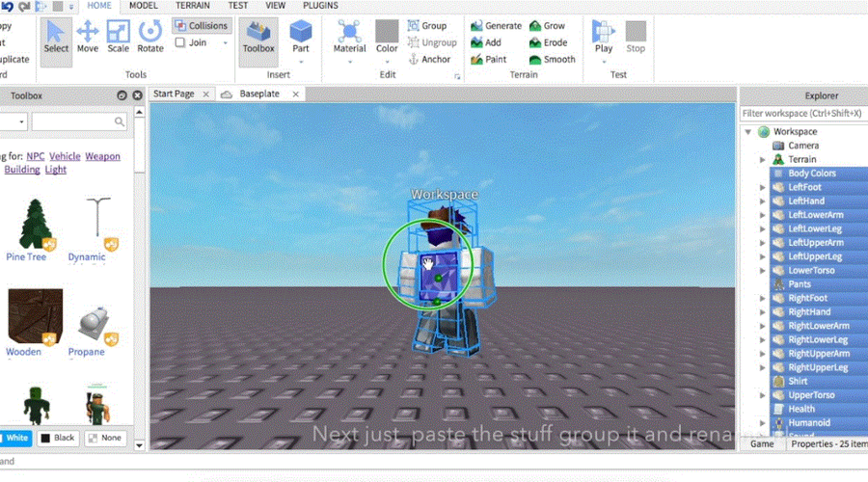
Task: Open dropdown arrow below Part
Action: (301, 62)
